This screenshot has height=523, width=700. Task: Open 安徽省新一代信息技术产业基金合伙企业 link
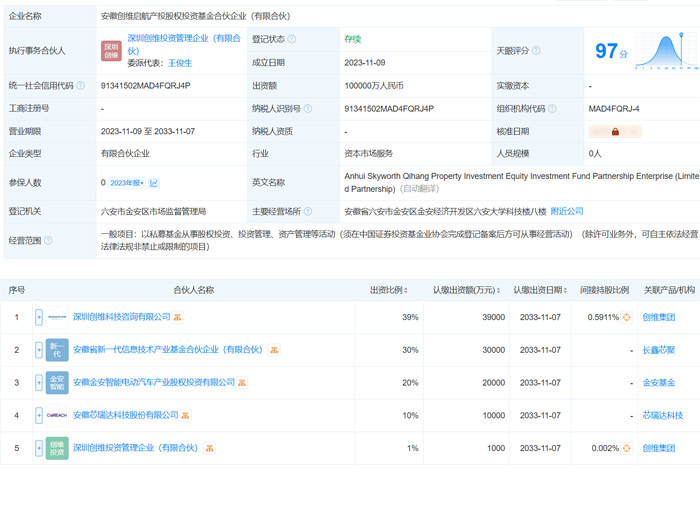tap(168, 350)
